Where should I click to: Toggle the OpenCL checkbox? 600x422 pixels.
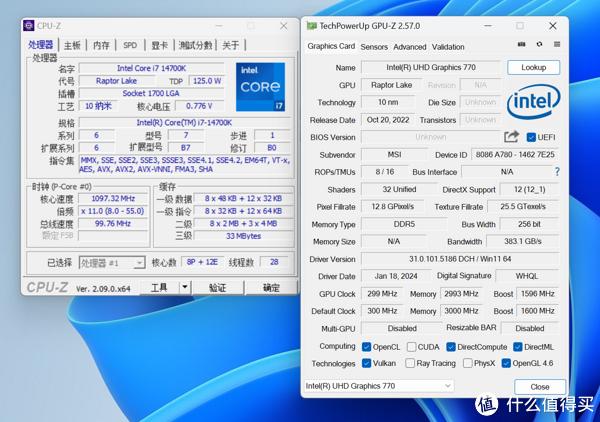pos(366,347)
